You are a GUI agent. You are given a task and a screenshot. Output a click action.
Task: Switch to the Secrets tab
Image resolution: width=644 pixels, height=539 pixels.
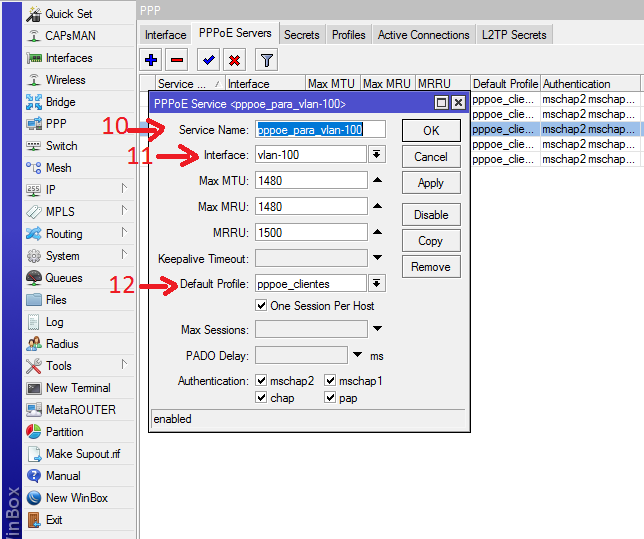point(302,35)
